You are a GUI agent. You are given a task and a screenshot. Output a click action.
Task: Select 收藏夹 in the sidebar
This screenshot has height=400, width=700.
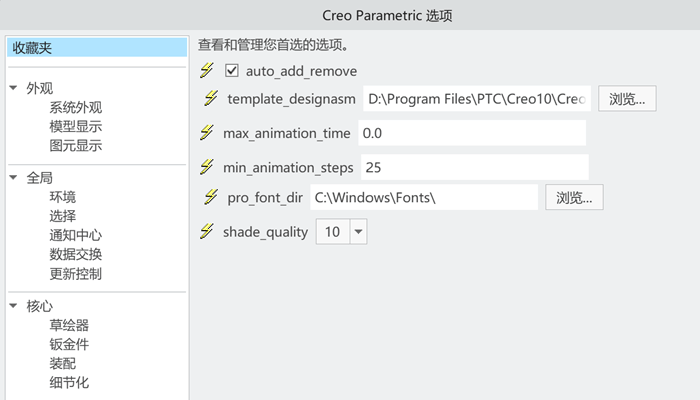point(97,47)
